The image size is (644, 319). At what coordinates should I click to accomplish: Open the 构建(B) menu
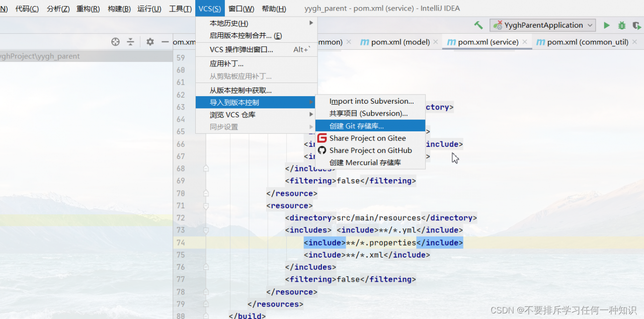119,9
